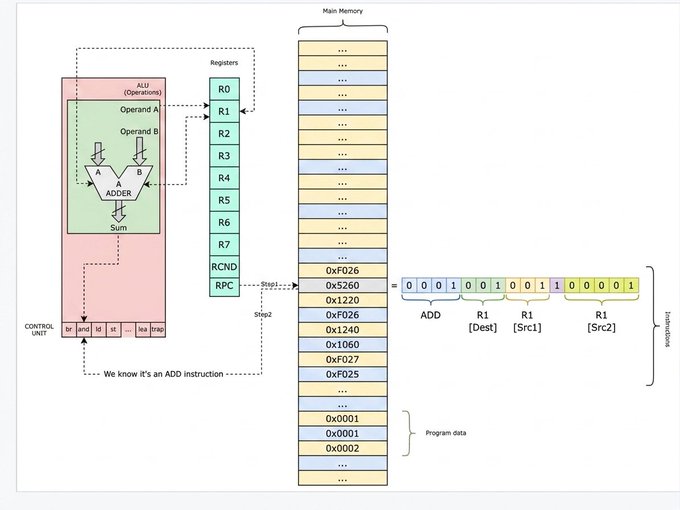
Task: Select the 0x0002 program data cell
Action: 343,448
